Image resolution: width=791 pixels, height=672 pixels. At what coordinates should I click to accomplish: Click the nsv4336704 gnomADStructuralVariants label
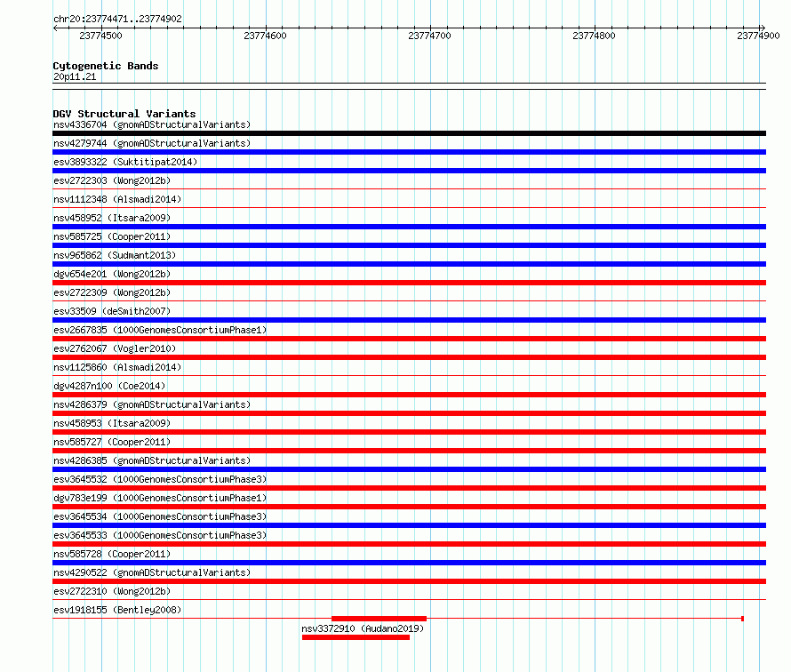(x=152, y=124)
